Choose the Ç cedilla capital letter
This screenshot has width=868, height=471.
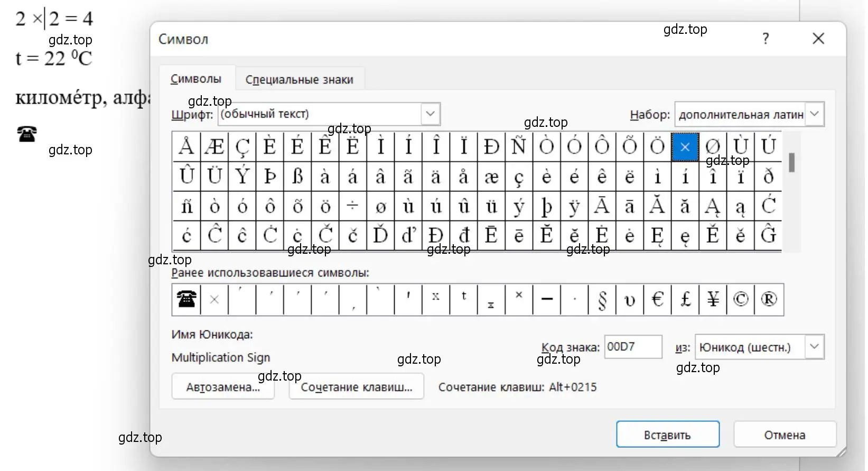[x=242, y=147]
